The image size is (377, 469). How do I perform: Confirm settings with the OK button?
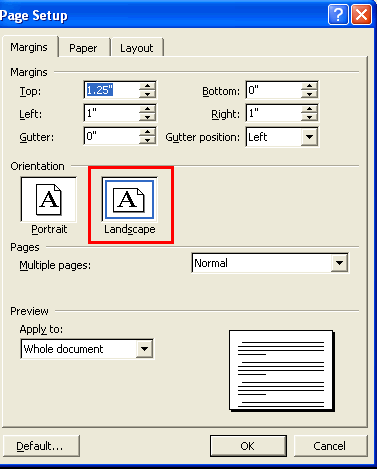[248, 446]
